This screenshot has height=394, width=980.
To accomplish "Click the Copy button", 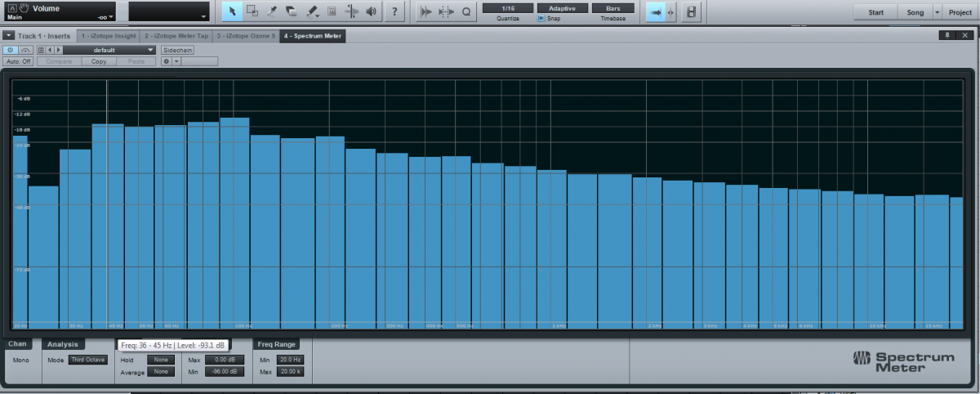I will 99,61.
